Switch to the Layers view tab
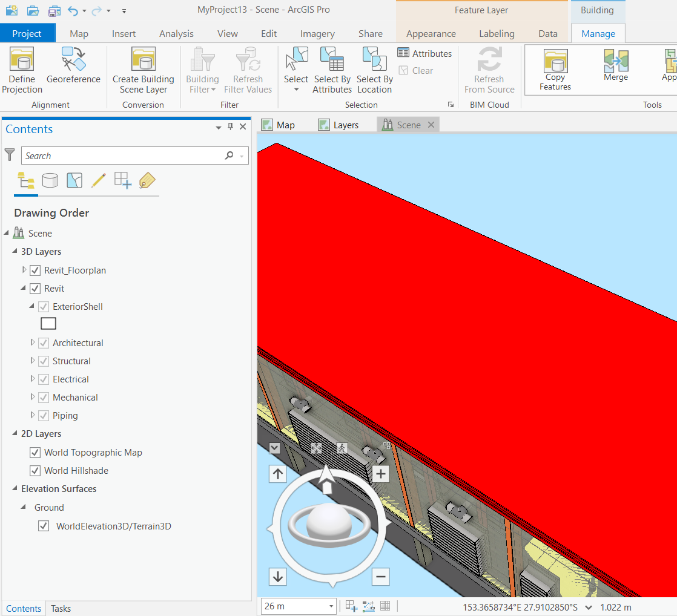Viewport: 677px width, 616px height. click(x=338, y=124)
